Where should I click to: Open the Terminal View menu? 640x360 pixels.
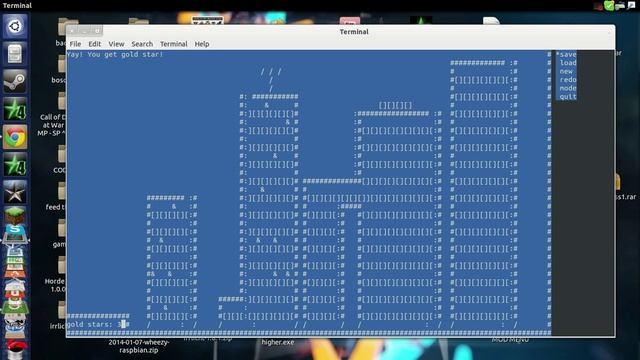116,44
